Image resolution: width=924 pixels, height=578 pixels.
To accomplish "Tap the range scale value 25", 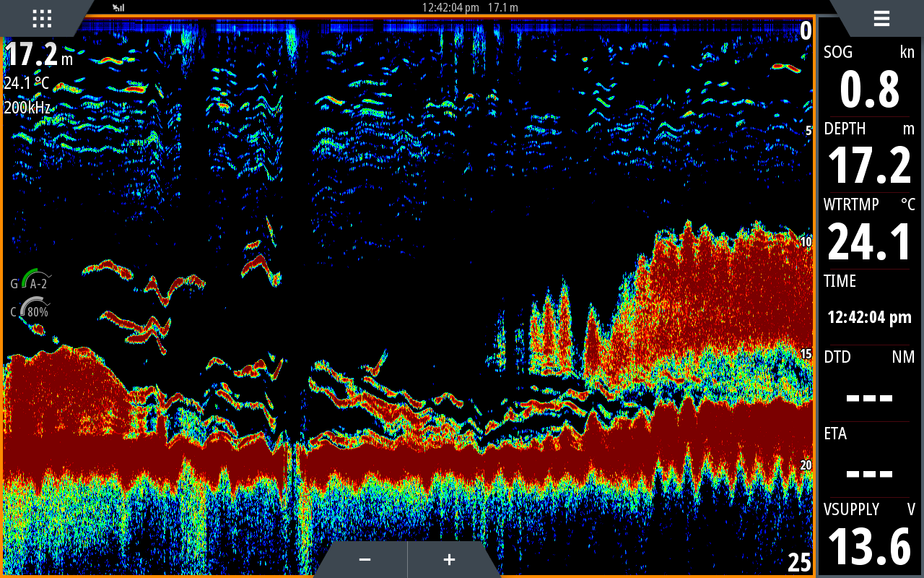I will [799, 562].
